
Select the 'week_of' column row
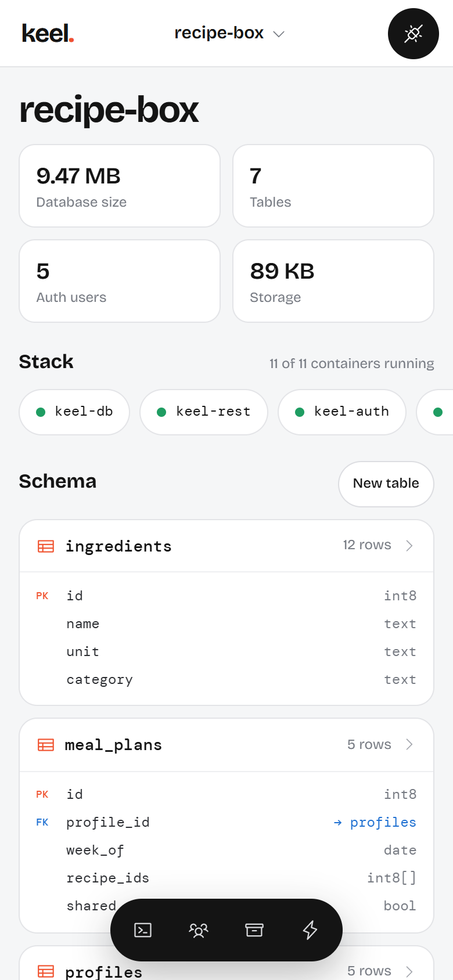(x=227, y=851)
